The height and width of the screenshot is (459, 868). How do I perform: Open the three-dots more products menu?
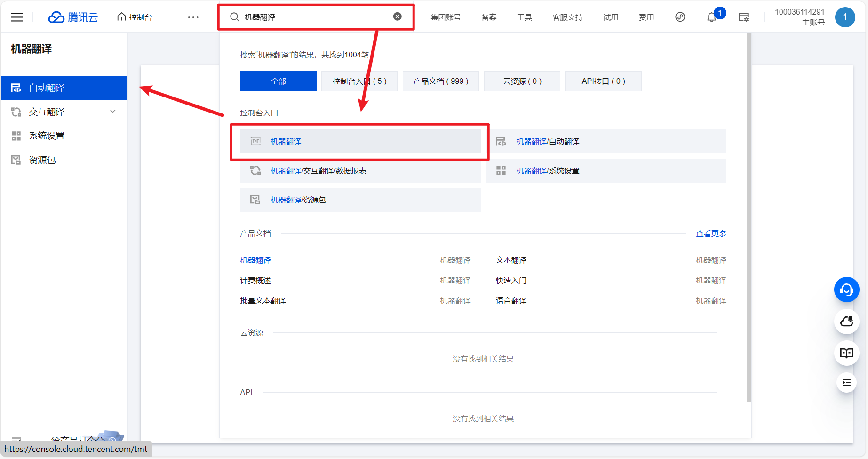tap(193, 17)
